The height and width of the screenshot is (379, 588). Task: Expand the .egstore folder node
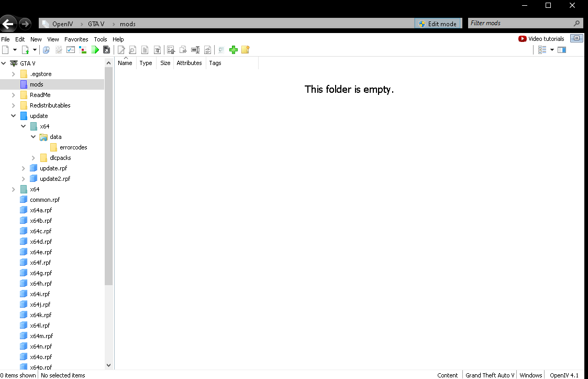pyautogui.click(x=14, y=74)
